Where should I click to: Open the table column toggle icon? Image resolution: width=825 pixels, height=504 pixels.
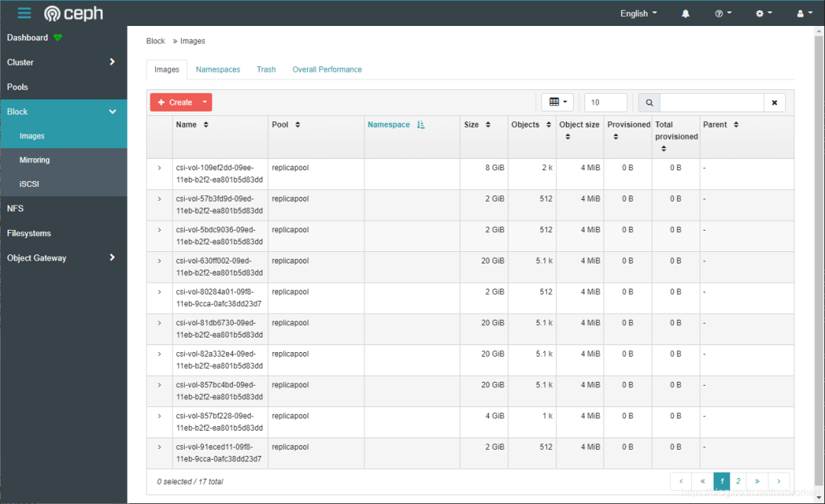tap(558, 102)
